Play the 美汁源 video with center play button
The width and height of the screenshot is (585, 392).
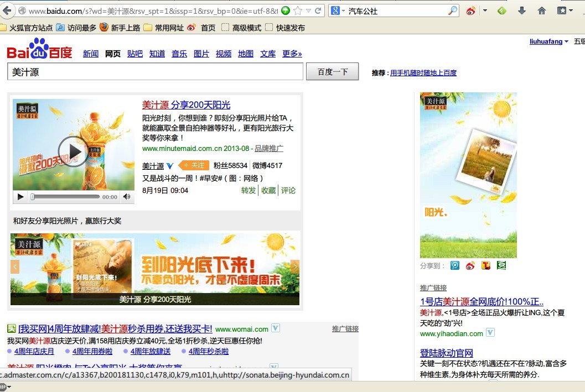(74, 151)
